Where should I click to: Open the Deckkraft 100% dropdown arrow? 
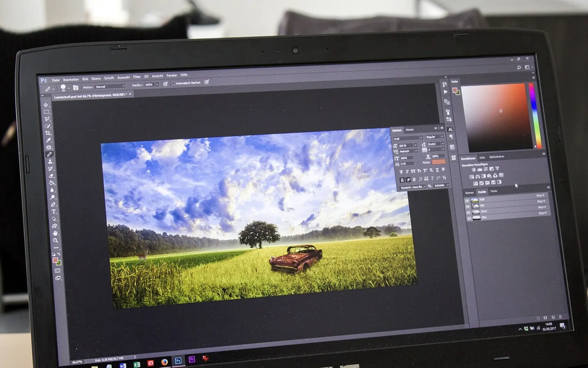click(x=157, y=84)
